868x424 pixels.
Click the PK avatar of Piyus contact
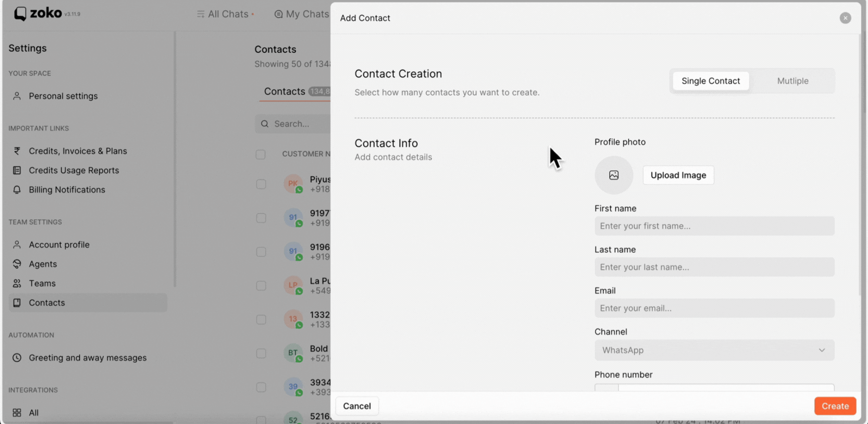click(x=293, y=184)
